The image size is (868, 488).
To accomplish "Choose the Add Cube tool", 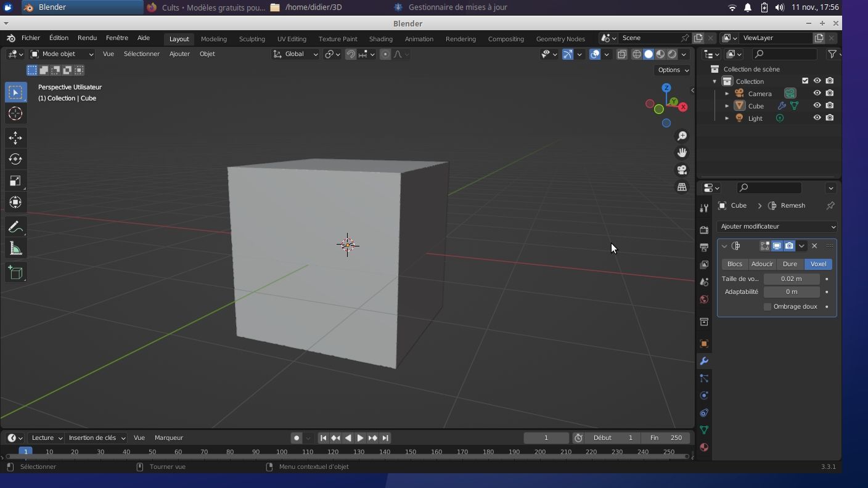I will (15, 272).
